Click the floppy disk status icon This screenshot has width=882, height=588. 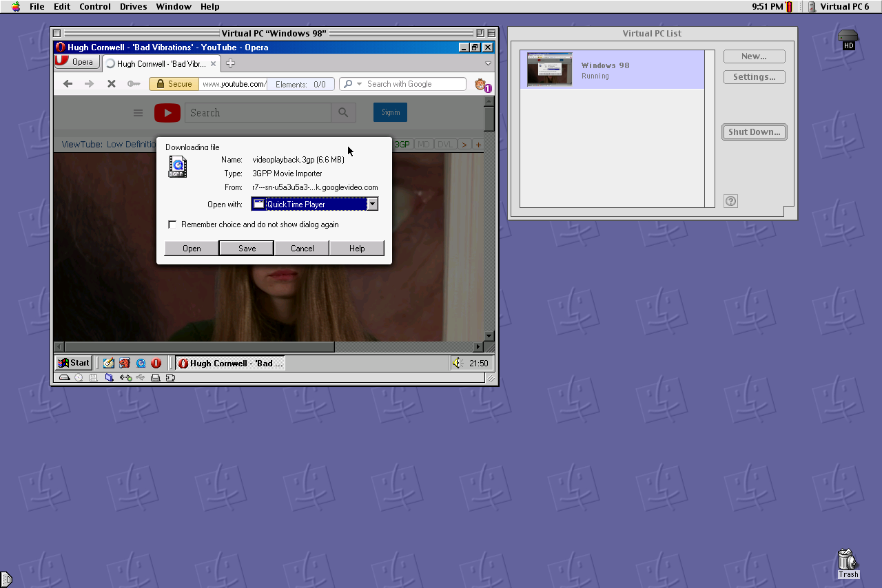pyautogui.click(x=93, y=377)
